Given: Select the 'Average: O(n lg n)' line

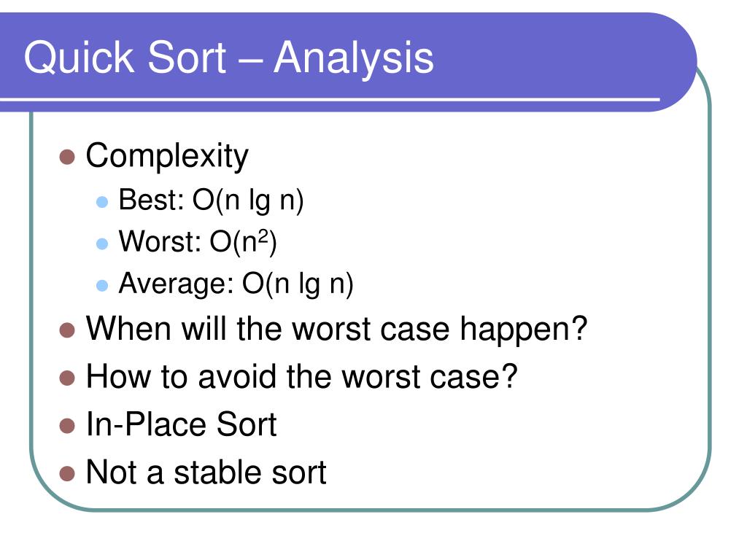Looking at the screenshot, I should point(236,284).
